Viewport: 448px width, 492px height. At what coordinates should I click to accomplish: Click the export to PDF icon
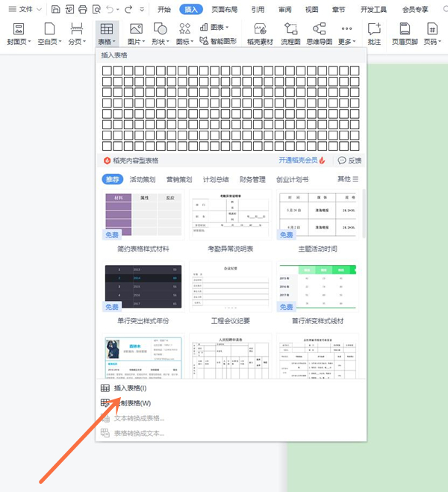69,10
